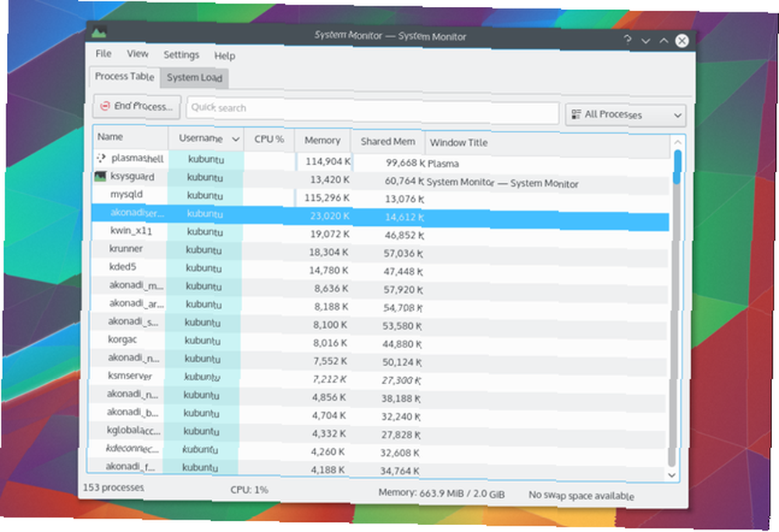This screenshot has width=779, height=532.
Task: Click the 8,016 K memory value
Action: (330, 343)
